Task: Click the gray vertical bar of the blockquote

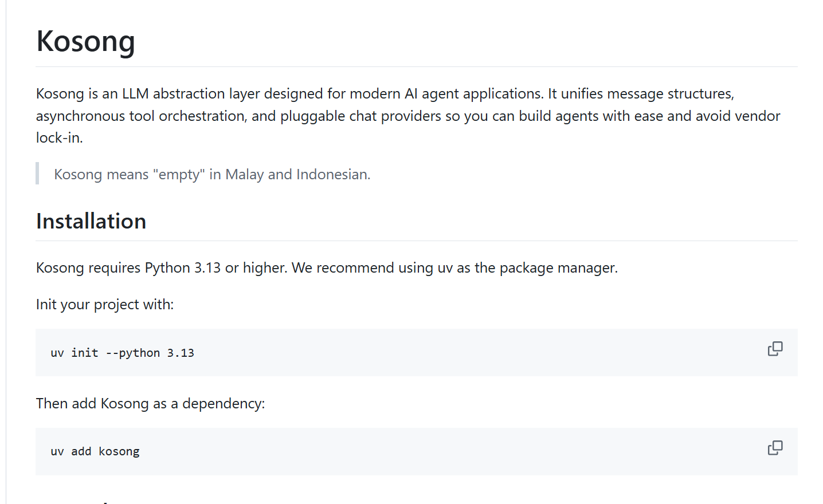Action: (x=37, y=174)
